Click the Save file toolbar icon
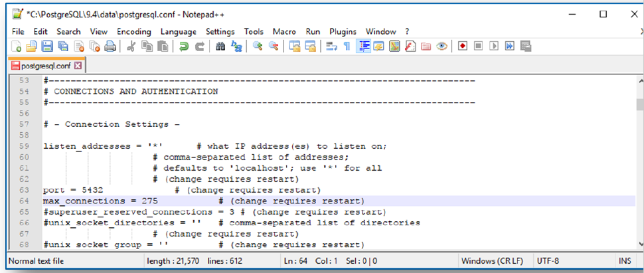 (x=47, y=46)
